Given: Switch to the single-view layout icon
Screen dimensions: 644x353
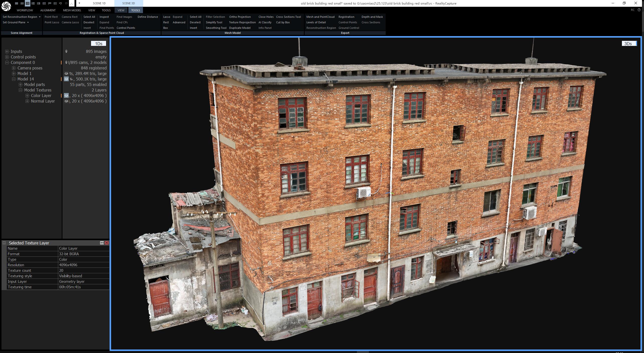Looking at the screenshot, I should click(x=17, y=3).
